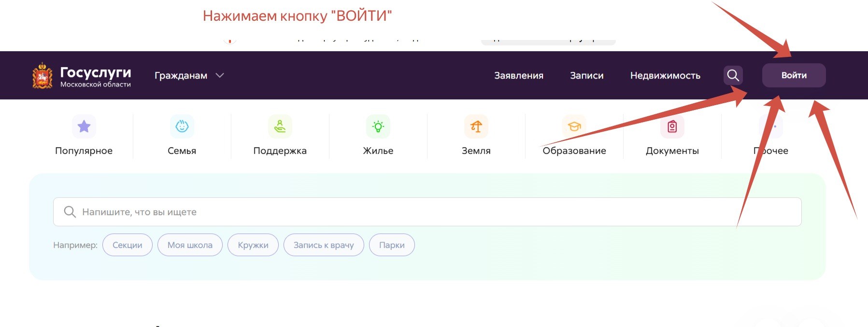Expand the Гражданам dropdown
Screen dimensions: 868x327
pos(189,75)
